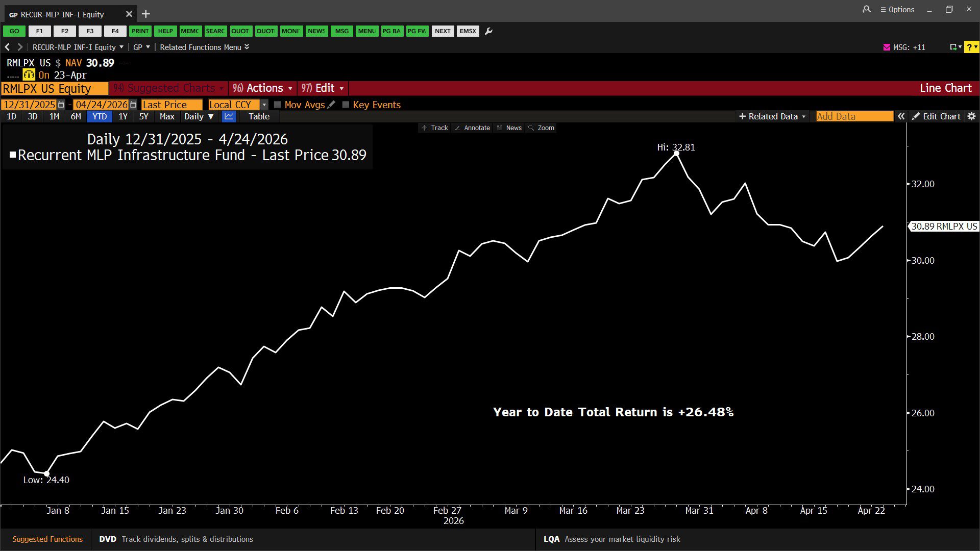Image resolution: width=980 pixels, height=551 pixels.
Task: Expand the Local CCY currency dropdown
Action: pyautogui.click(x=264, y=105)
